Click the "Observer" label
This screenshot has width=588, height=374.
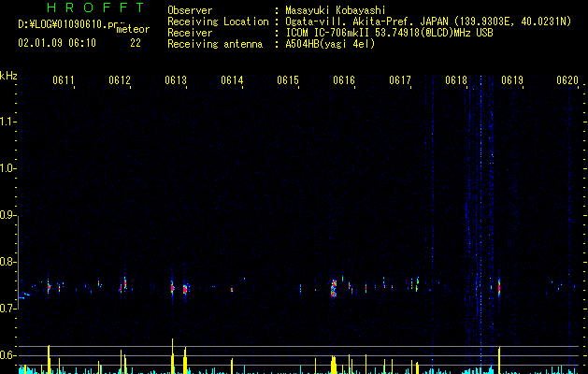pos(190,10)
